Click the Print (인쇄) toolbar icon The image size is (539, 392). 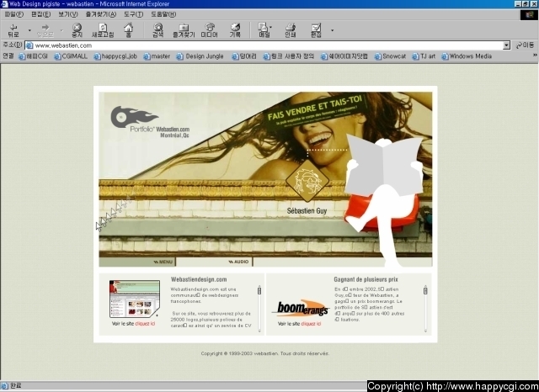pyautogui.click(x=291, y=30)
